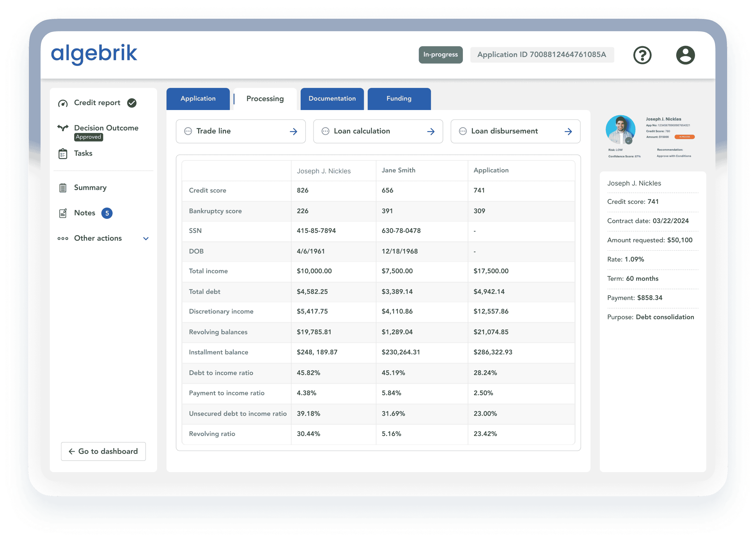This screenshot has height=540, width=756.
Task: Click DOB value 12/18/1968
Action: 400,251
